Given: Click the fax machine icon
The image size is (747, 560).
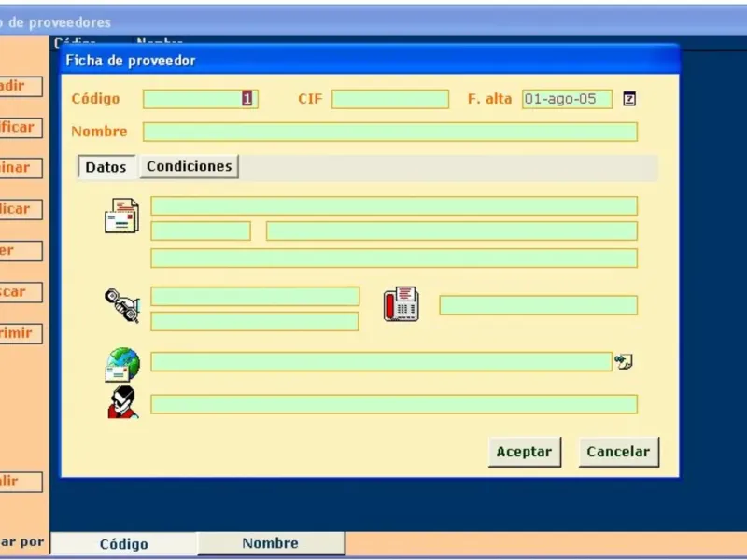Looking at the screenshot, I should [402, 304].
